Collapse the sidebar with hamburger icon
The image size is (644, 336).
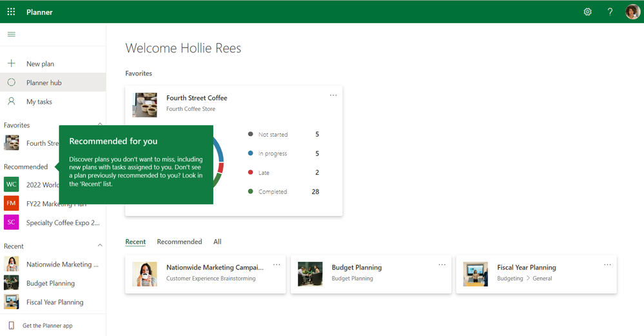click(12, 35)
